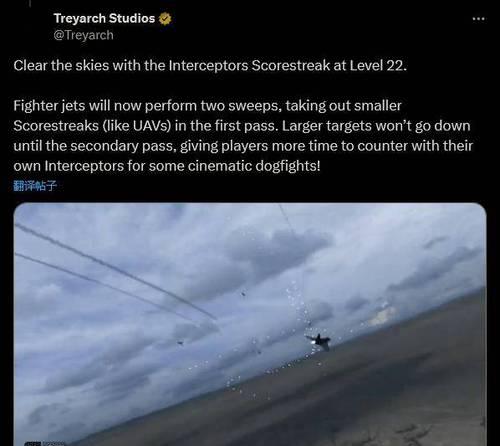This screenshot has width=500, height=446.
Task: Click the bright cloud glint right of the jet
Action: pyautogui.click(x=383, y=315)
